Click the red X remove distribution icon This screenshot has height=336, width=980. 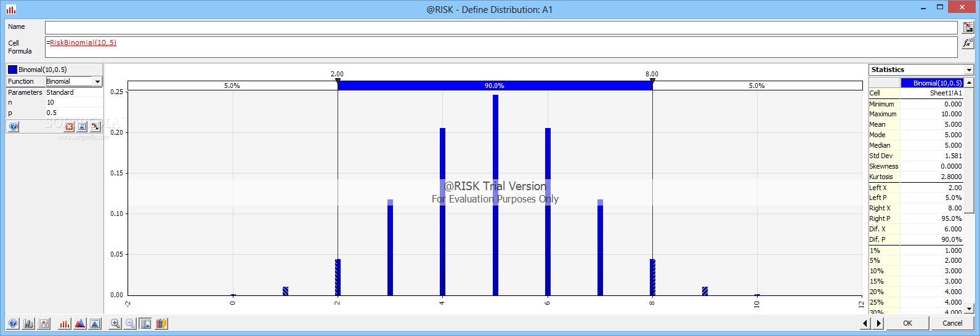point(69,127)
